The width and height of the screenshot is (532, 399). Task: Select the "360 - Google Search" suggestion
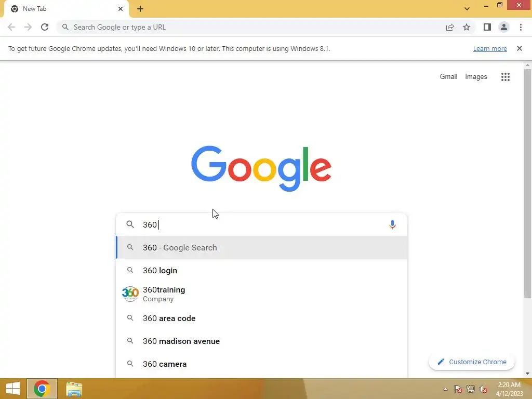click(261, 247)
